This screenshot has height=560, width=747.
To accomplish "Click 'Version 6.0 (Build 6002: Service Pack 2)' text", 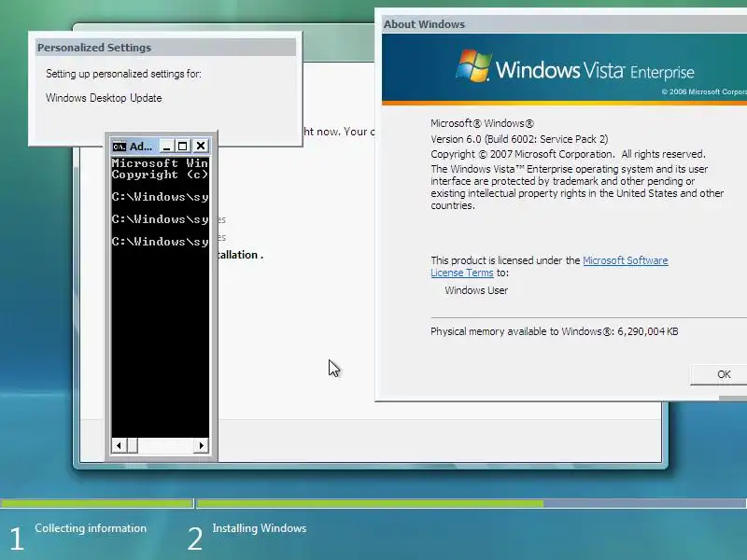I will (519, 139).
